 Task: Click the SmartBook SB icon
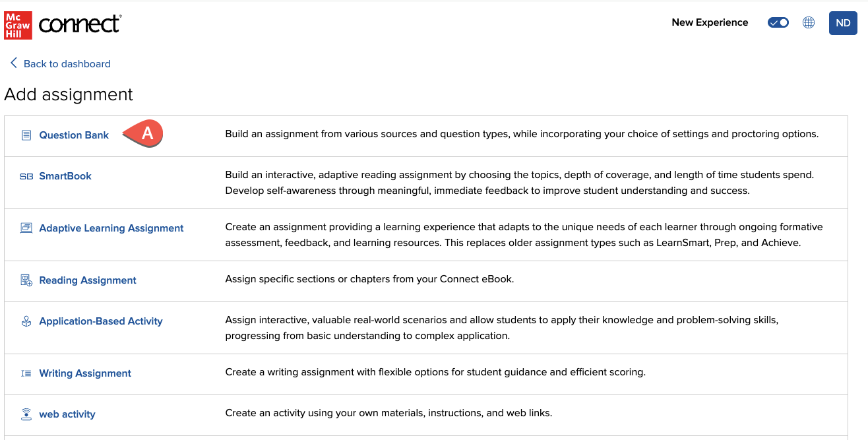tap(26, 176)
